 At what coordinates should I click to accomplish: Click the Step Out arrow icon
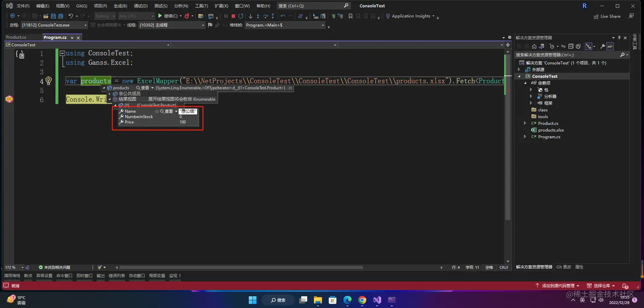coord(273,16)
